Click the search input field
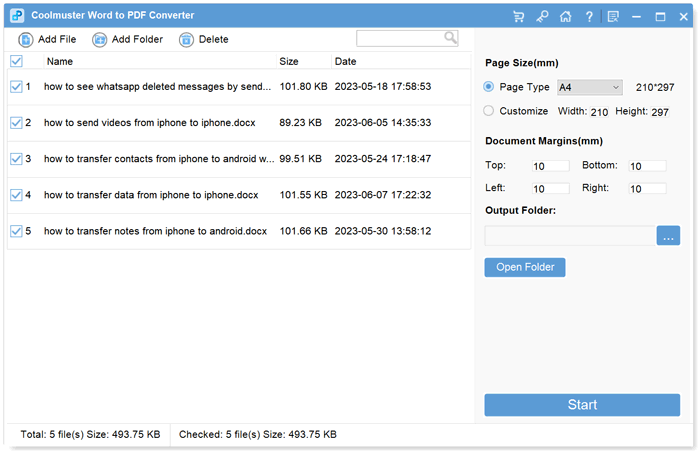 [x=400, y=38]
